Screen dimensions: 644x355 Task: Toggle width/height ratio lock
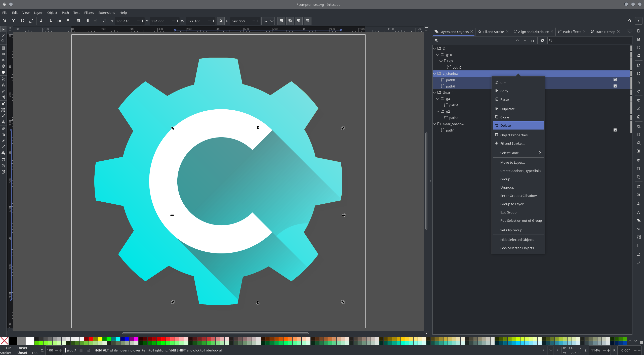click(221, 21)
